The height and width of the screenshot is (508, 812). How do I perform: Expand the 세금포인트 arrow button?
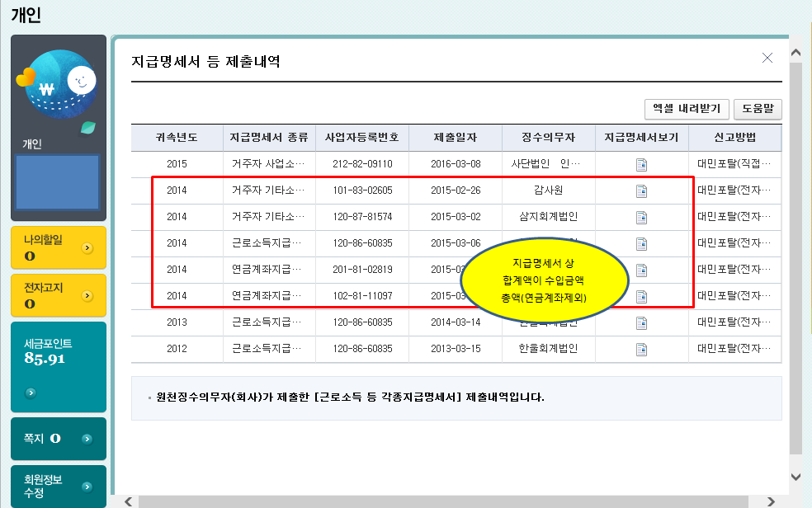click(31, 392)
